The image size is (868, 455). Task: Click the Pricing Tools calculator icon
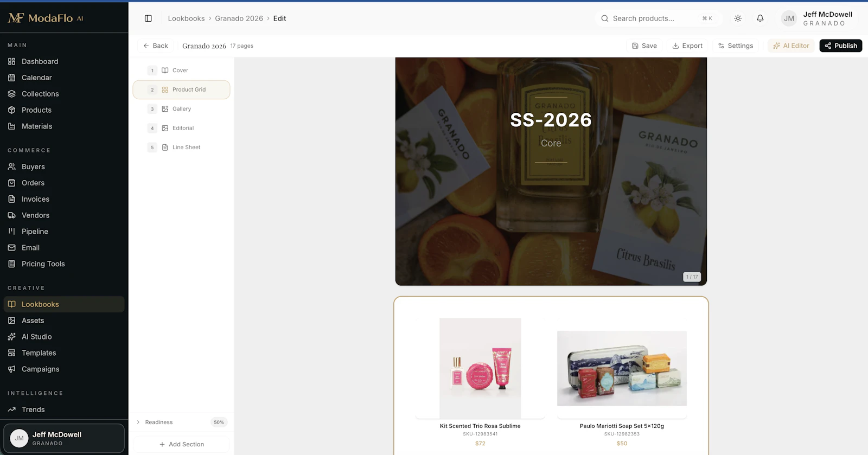point(12,264)
